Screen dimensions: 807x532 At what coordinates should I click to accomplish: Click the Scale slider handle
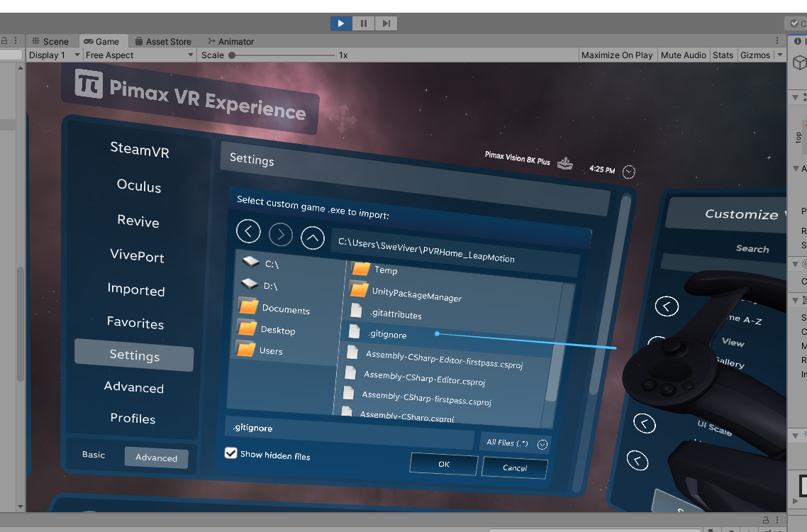click(x=232, y=55)
